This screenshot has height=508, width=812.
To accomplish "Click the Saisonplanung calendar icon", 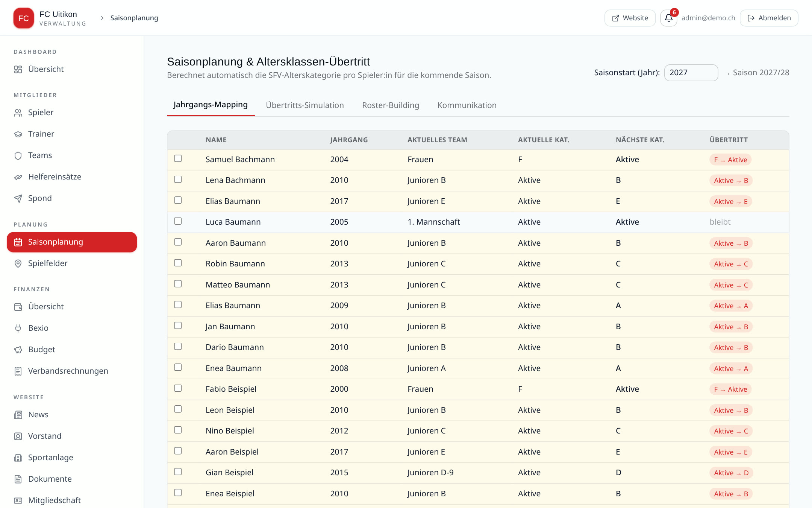I will click(18, 242).
